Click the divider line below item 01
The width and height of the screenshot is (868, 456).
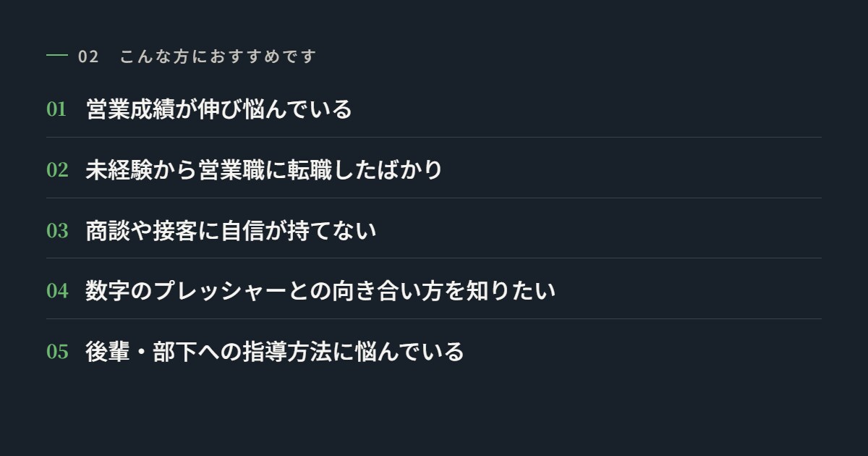point(434,137)
